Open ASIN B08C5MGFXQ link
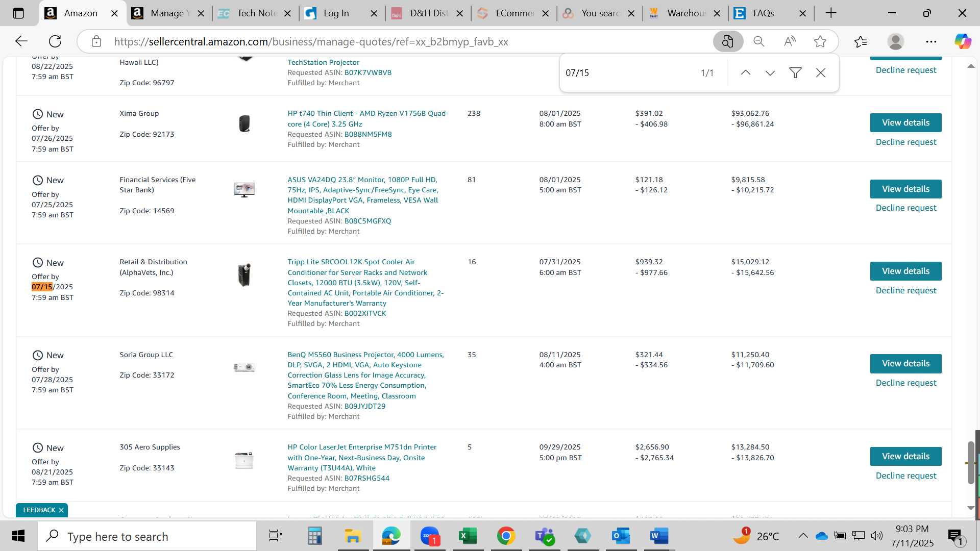The width and height of the screenshot is (980, 551). coord(367,221)
